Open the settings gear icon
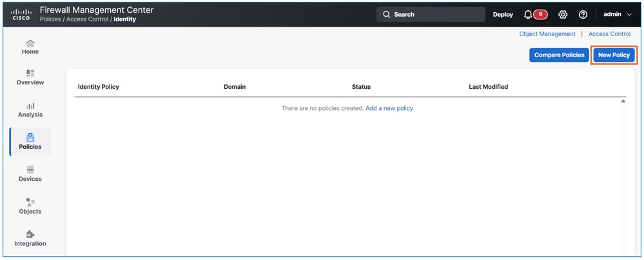The height and width of the screenshot is (260, 644). 563,14
